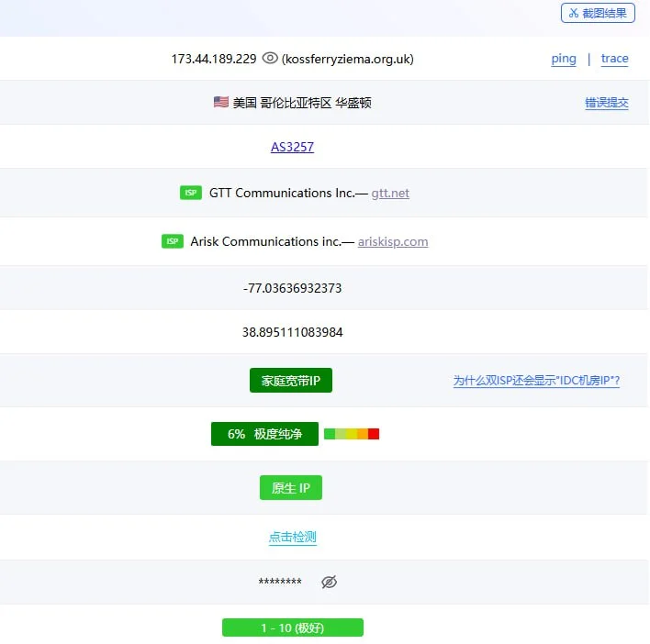Open the 为什么双ISP还会显示"IDC机房IP"? link
Image resolution: width=650 pixels, height=644 pixels.
pos(536,380)
